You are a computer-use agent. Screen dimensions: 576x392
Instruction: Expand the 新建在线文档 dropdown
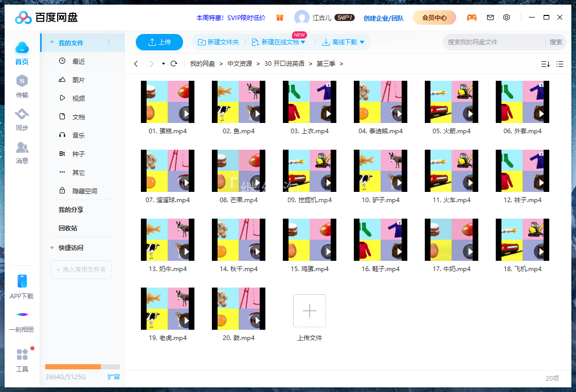coord(302,42)
